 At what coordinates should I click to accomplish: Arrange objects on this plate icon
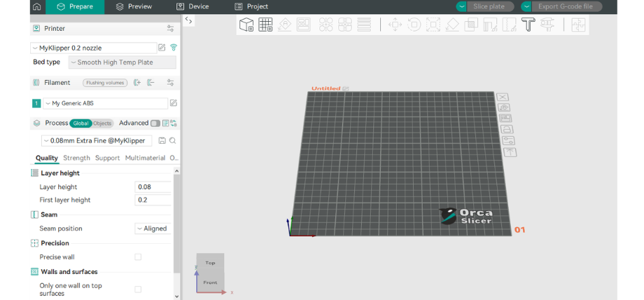tap(505, 118)
